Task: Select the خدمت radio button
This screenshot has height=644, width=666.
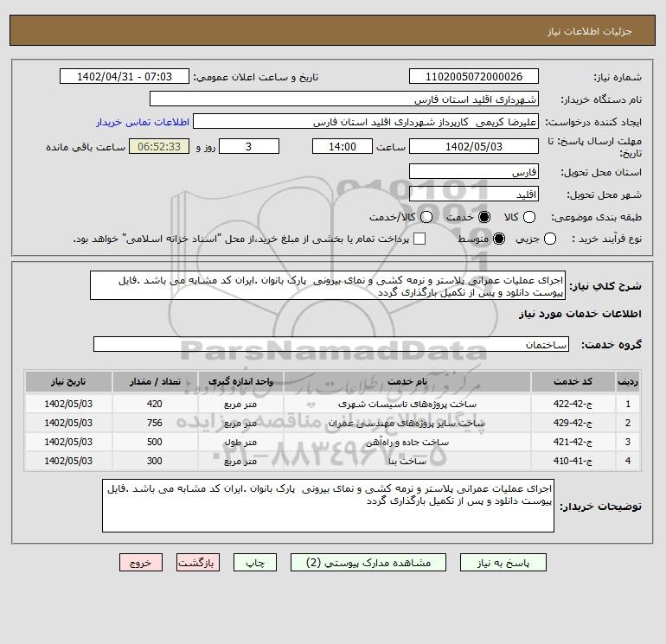Action: pyautogui.click(x=484, y=217)
